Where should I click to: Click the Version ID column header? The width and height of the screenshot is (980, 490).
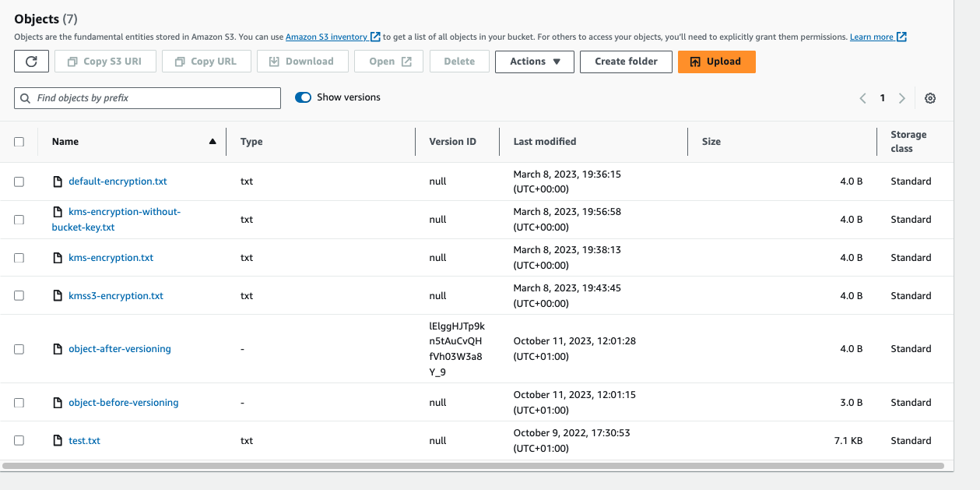452,142
